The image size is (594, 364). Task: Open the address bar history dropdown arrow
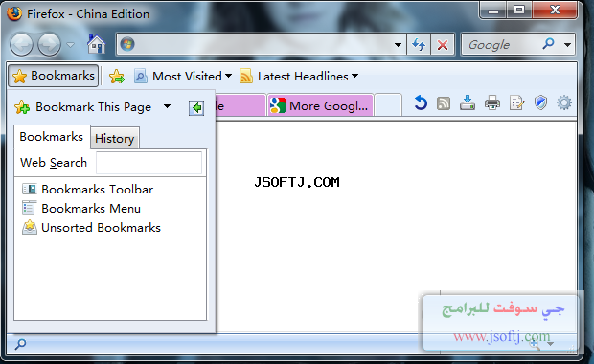(x=398, y=45)
